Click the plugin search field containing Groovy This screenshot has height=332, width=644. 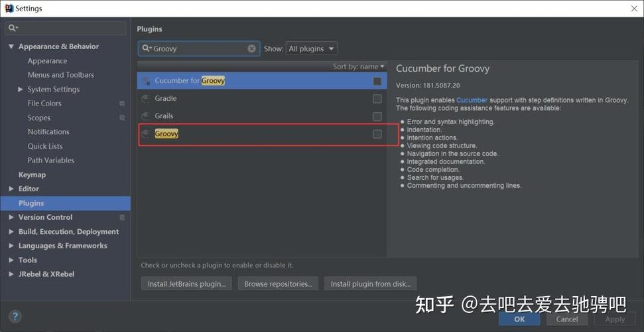199,48
